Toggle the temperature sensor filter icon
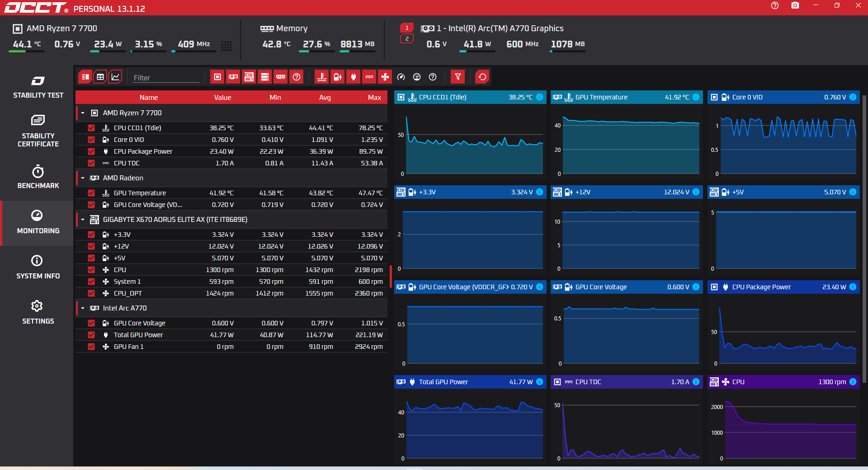 [x=322, y=77]
